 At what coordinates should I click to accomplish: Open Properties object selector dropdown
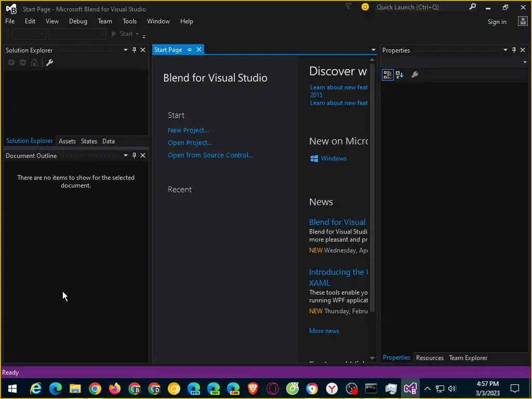525,62
